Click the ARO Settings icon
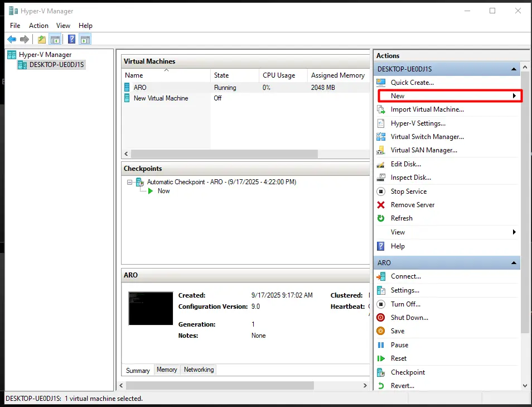Screen dimensions: 532x407 [x=381, y=290]
